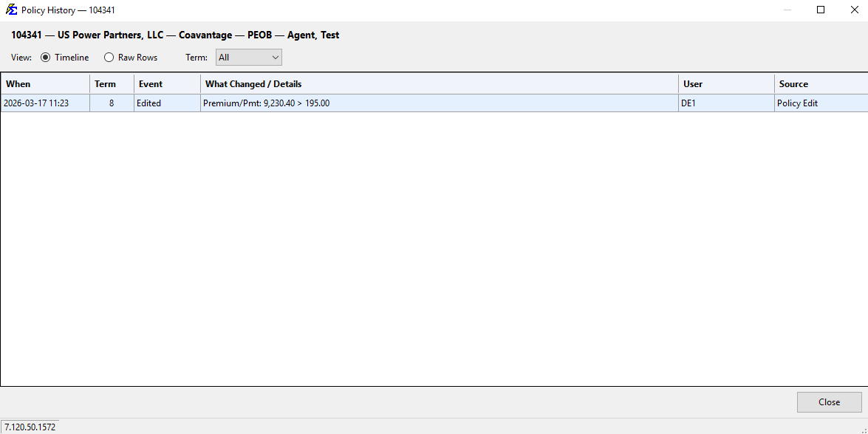The height and width of the screenshot is (434, 868).
Task: Click the Policy Edit source cell
Action: click(x=821, y=103)
